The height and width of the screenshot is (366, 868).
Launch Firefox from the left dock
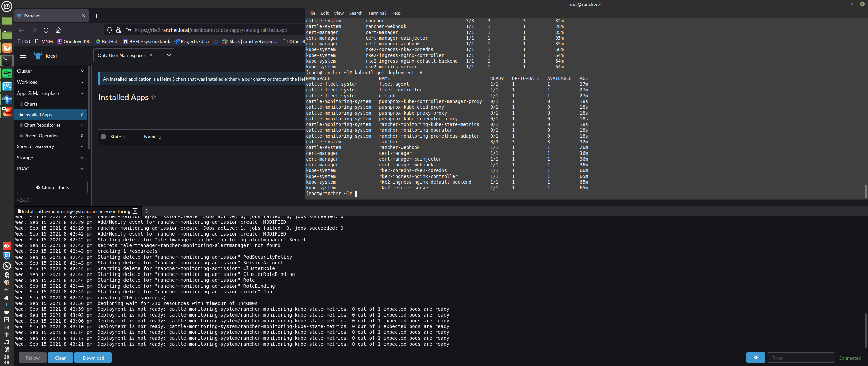[7, 48]
